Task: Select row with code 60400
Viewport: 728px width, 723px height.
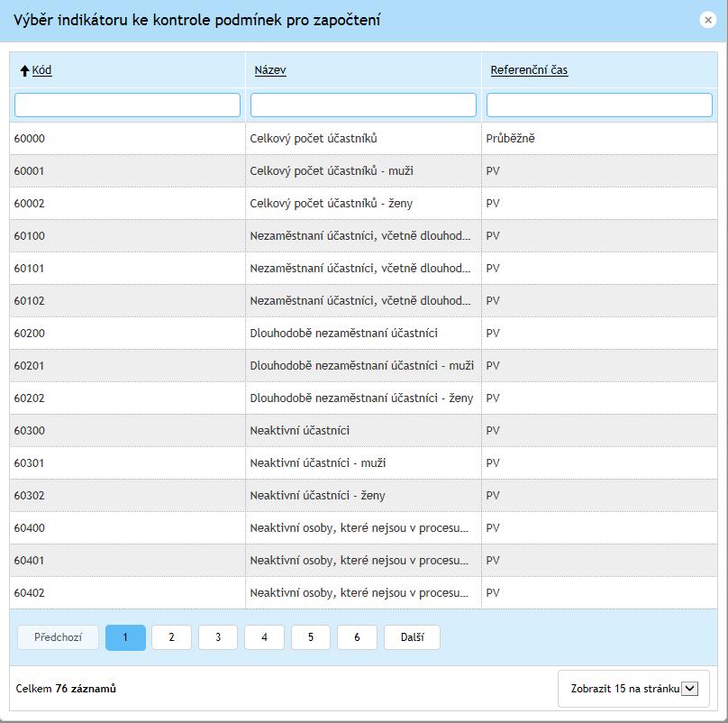Action: pyautogui.click(x=363, y=528)
